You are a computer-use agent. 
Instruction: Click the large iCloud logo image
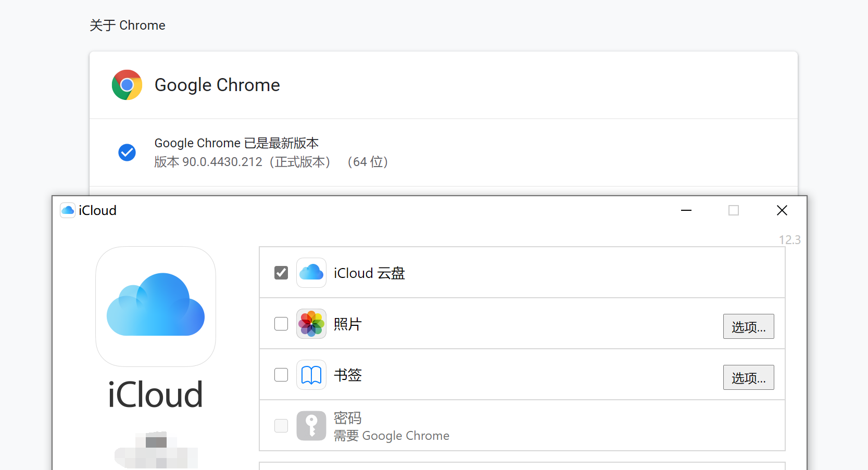(156, 307)
